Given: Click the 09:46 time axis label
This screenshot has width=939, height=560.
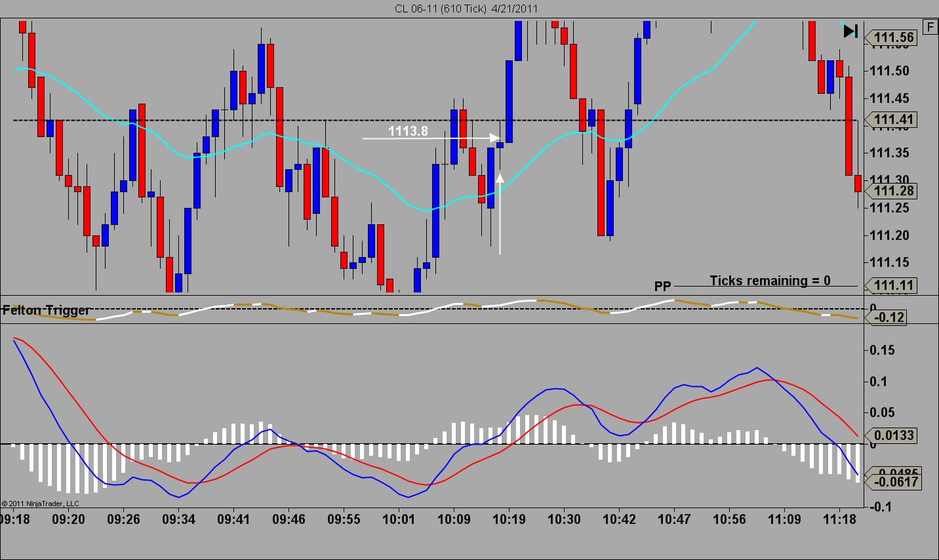Looking at the screenshot, I should 289,519.
